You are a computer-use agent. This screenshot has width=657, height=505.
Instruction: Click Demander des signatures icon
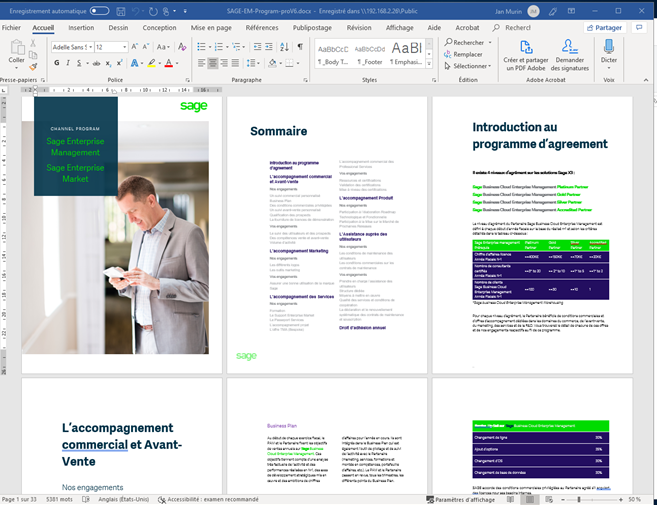570,55
